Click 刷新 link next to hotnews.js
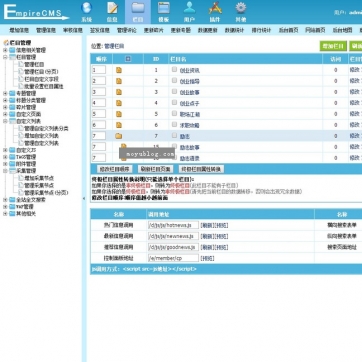The height and width of the screenshot is (362, 362). point(207,226)
